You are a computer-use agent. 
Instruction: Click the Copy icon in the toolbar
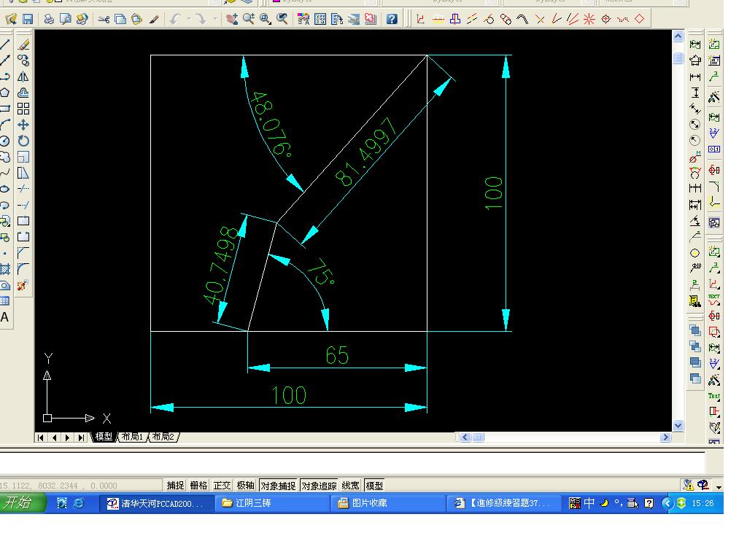coord(120,19)
